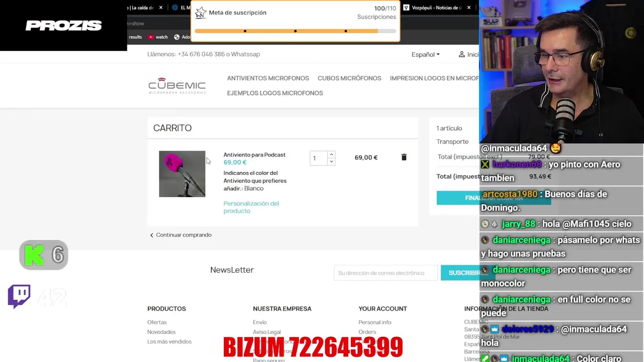Switch to the 'La caída de' tab

142,8
